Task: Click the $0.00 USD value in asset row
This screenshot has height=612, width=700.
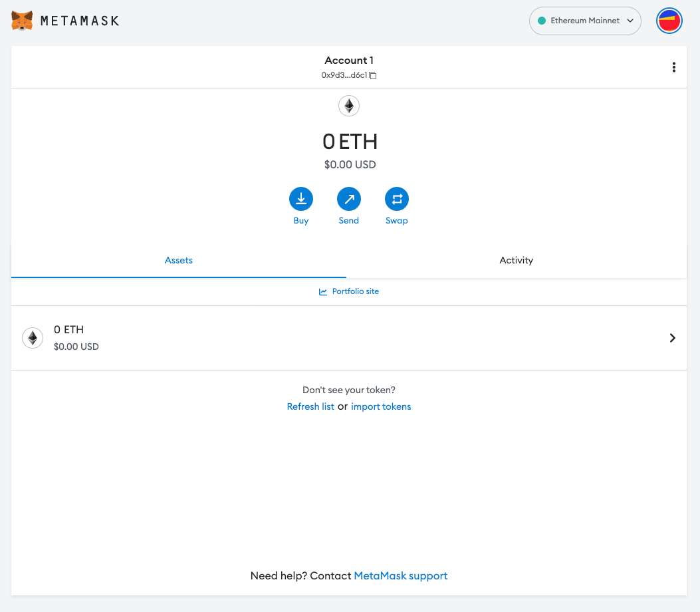Action: pyautogui.click(x=76, y=347)
